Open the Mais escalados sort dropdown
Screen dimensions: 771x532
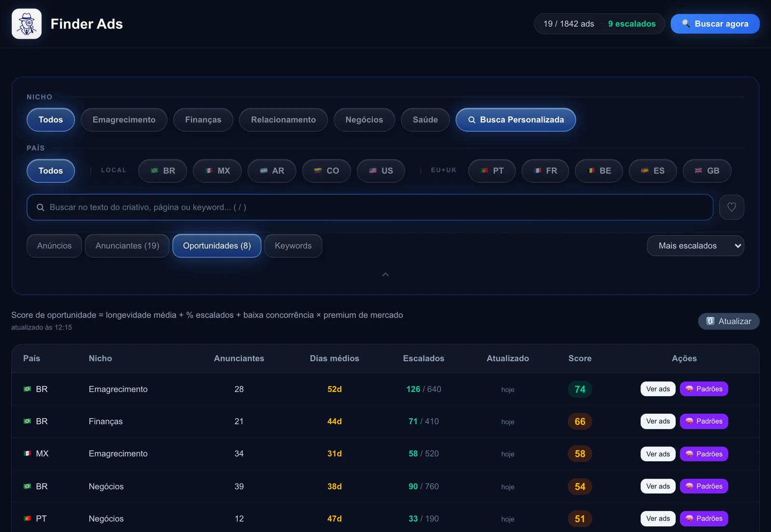click(x=695, y=246)
